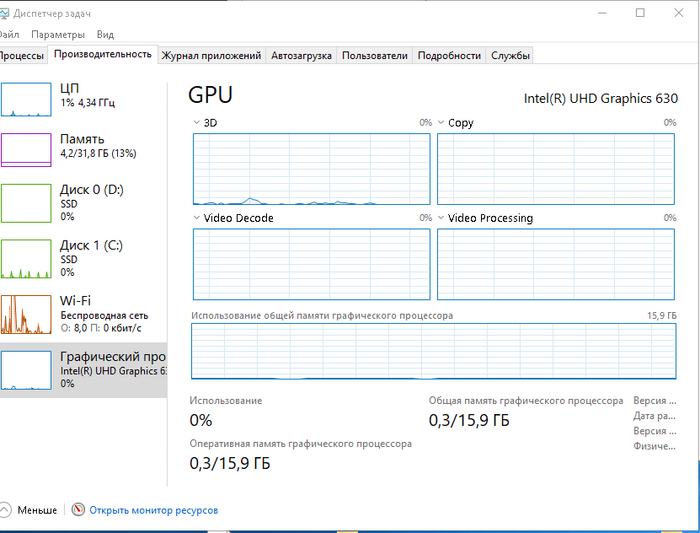The height and width of the screenshot is (533, 700).
Task: Click the shared GPU memory usage graph
Action: 434,351
